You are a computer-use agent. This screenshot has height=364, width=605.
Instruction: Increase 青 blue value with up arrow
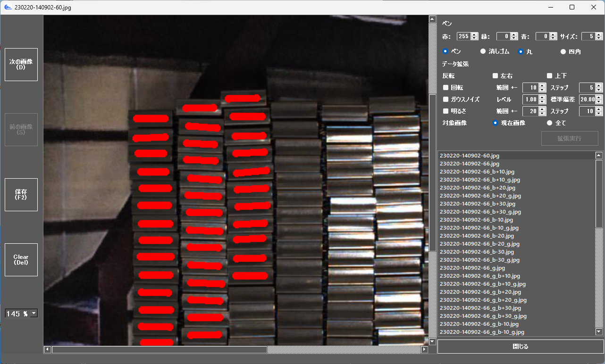pyautogui.click(x=554, y=34)
